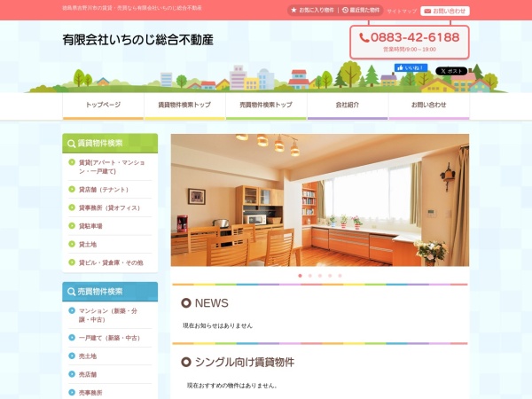Select 一戸建て（新築・中古） sales link
The width and height of the screenshot is (532, 399).
tap(110, 339)
